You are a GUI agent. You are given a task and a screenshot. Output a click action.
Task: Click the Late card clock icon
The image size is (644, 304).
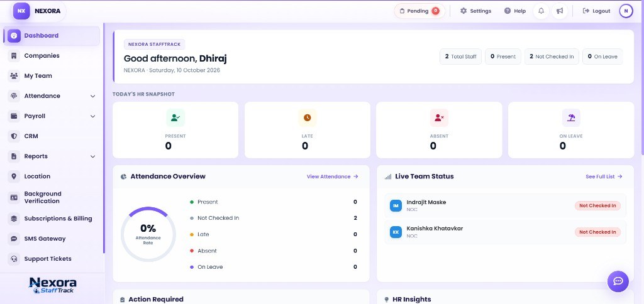coord(307,117)
